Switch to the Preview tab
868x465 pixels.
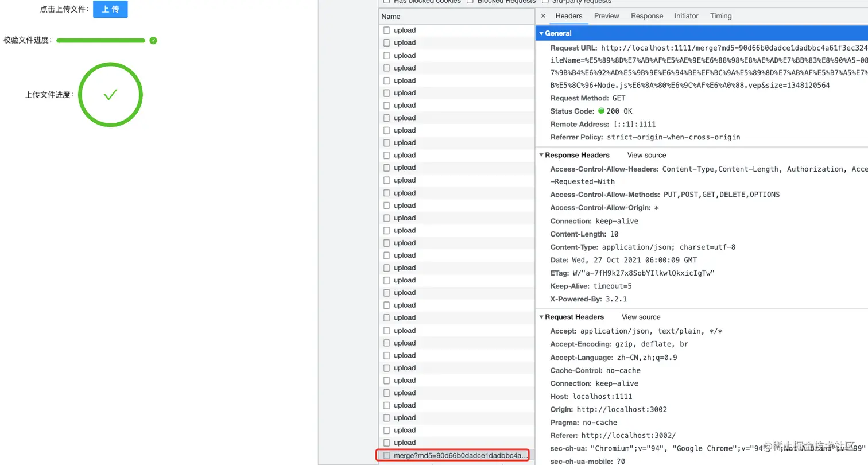607,16
